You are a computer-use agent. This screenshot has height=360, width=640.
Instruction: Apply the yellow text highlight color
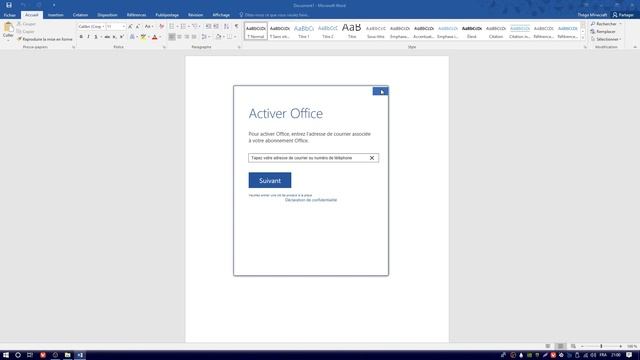coord(143,37)
